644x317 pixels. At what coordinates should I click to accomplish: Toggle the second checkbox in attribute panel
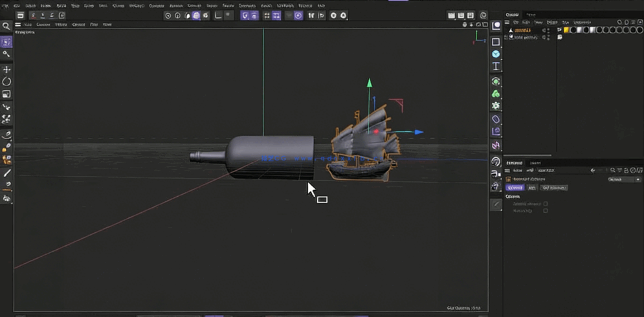pos(546,211)
